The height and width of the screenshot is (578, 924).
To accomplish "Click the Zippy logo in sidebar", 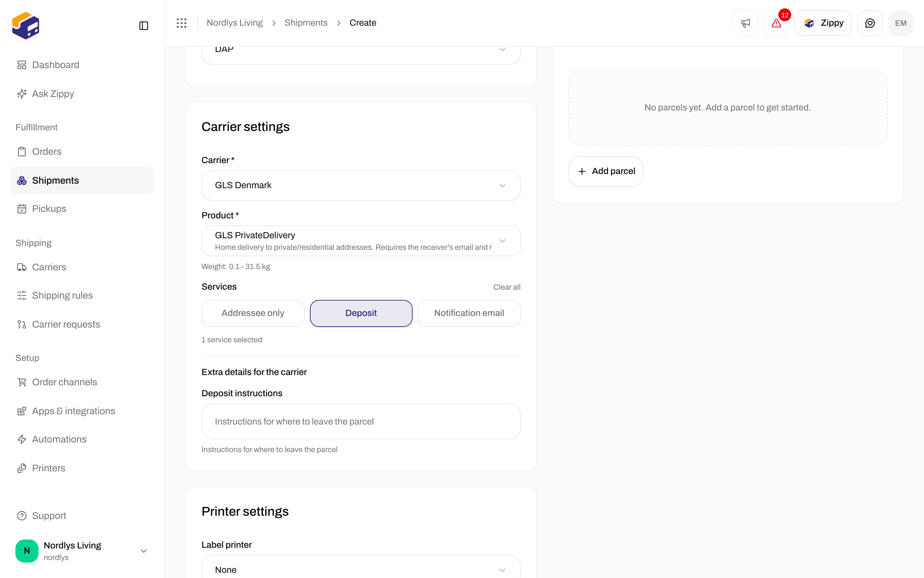I will tap(26, 26).
